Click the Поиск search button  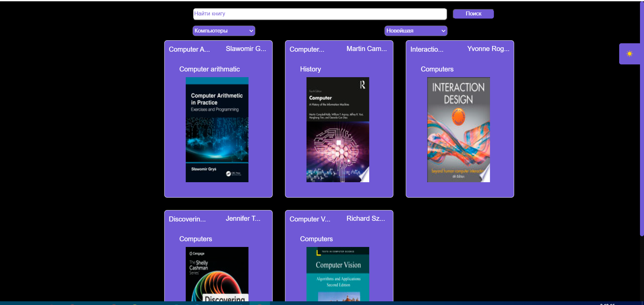point(473,14)
